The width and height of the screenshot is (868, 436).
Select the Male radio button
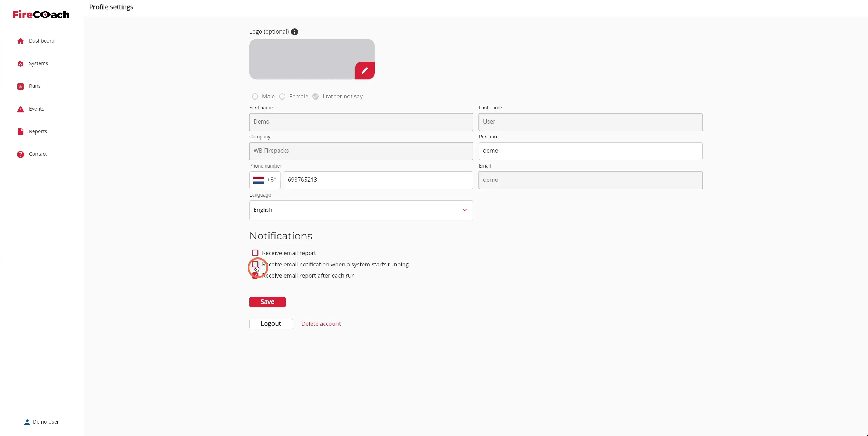click(255, 96)
